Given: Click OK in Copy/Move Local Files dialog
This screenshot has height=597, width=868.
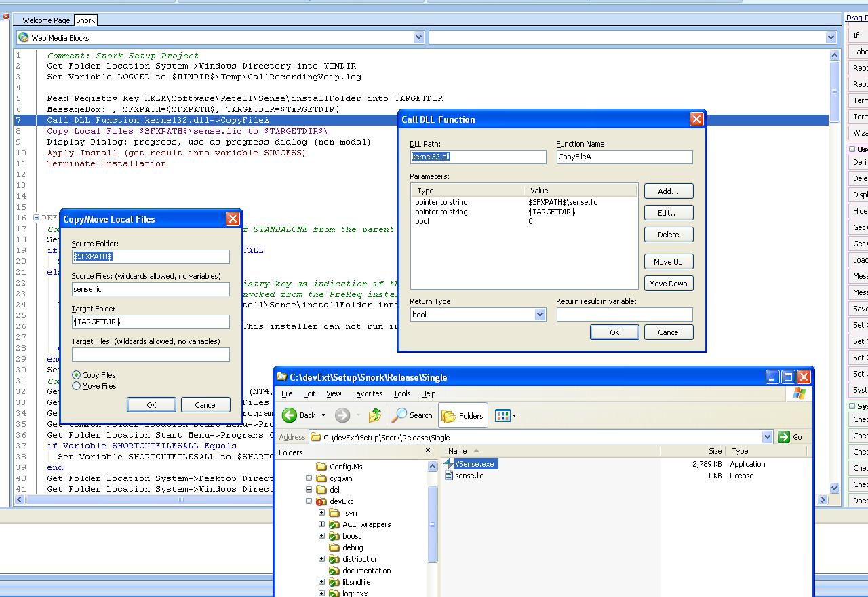Looking at the screenshot, I should coord(151,405).
